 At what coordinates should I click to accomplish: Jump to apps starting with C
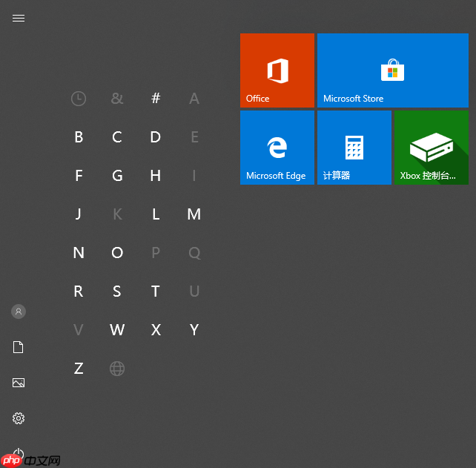[117, 137]
